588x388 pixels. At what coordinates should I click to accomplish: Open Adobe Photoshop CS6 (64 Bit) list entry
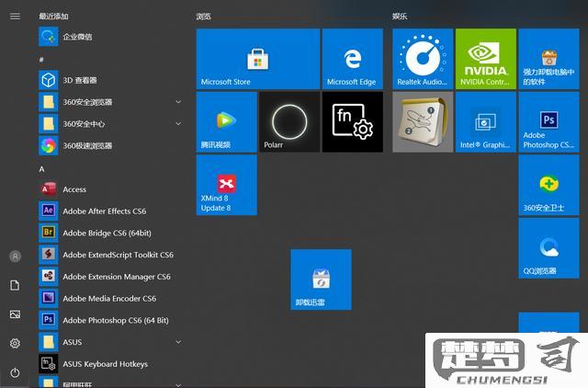coord(110,320)
